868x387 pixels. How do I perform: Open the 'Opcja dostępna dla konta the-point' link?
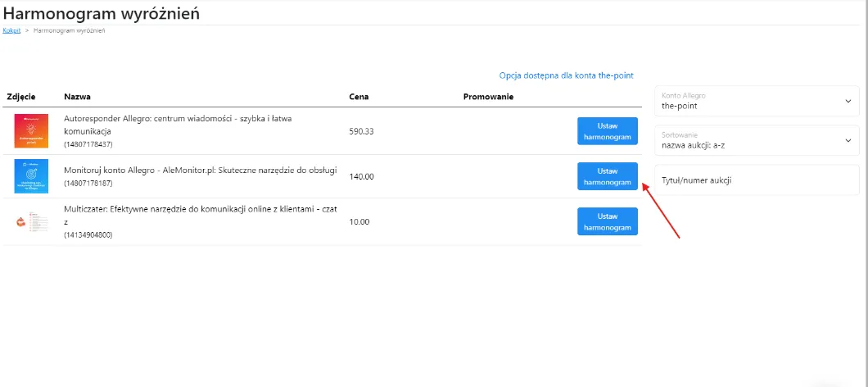point(566,75)
